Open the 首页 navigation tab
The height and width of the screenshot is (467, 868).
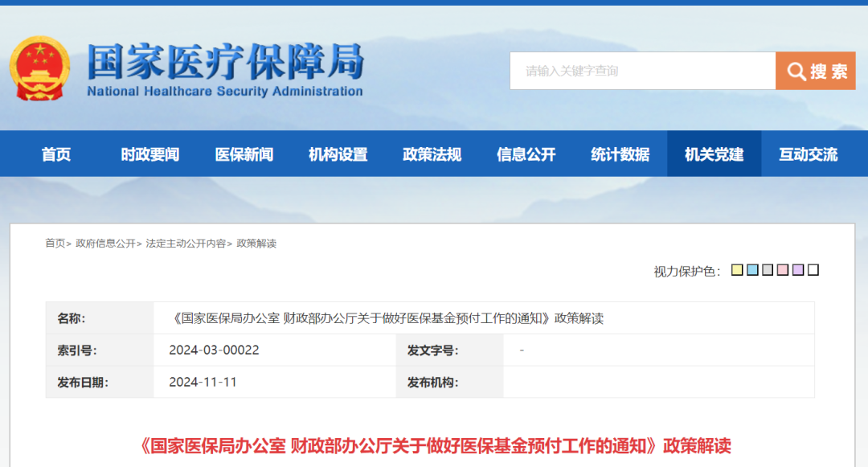[x=56, y=154]
